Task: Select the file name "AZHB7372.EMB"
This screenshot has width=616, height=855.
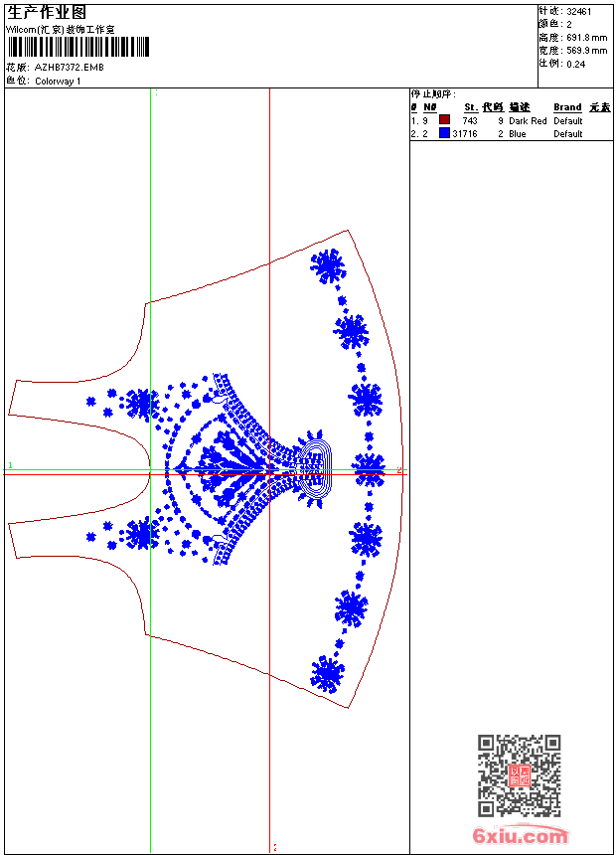Action: [x=69, y=68]
